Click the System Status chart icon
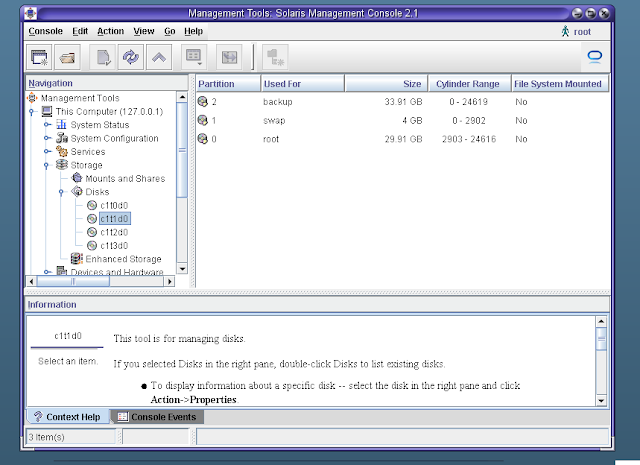The image size is (640, 465). point(62,125)
